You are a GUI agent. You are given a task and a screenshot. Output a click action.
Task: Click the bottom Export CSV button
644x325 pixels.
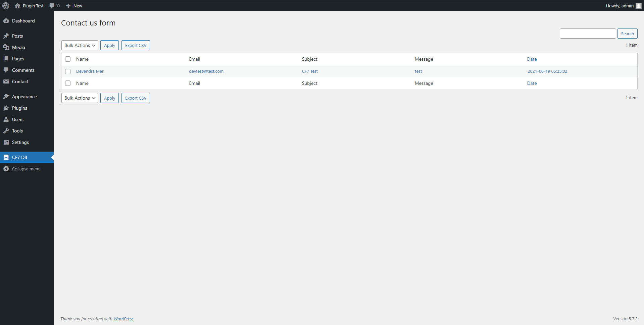coord(136,98)
